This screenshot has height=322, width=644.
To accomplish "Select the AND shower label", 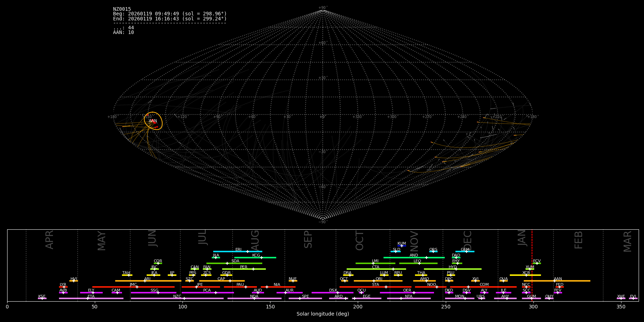I will (414, 255).
